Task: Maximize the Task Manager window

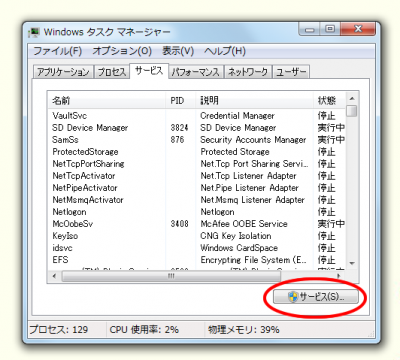Action: pyautogui.click(x=330, y=29)
